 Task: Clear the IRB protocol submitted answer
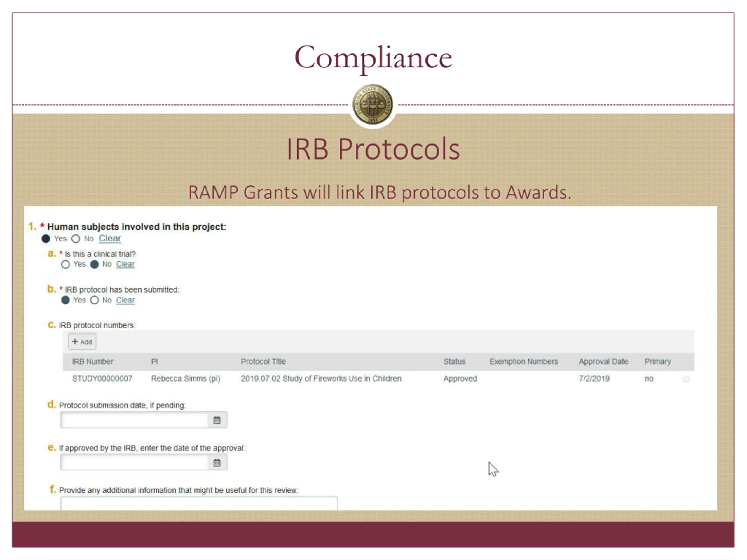click(125, 300)
